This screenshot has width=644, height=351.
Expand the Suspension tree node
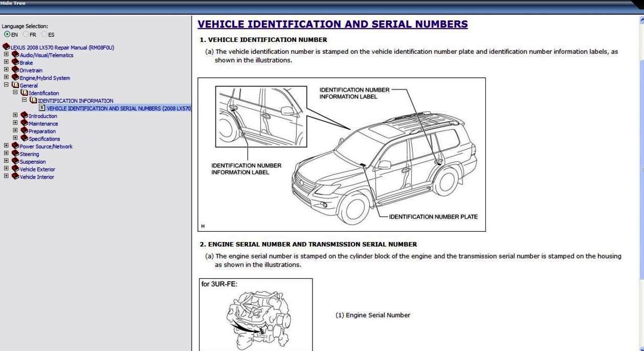(x=6, y=161)
